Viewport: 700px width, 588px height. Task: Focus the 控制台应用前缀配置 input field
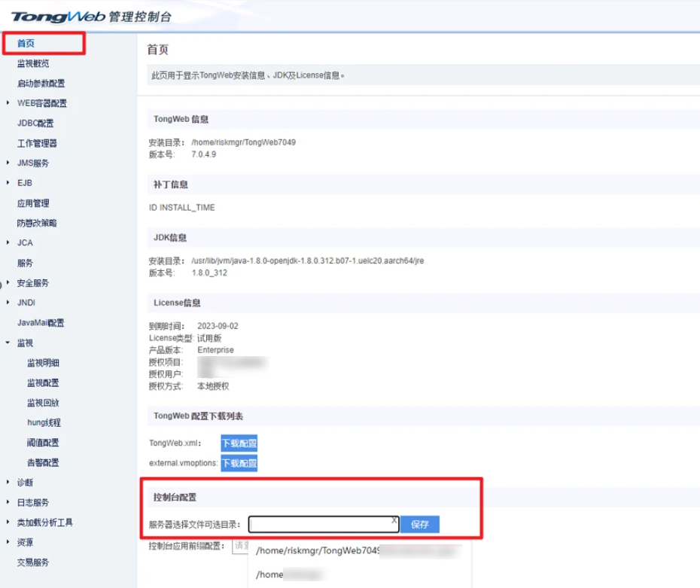pos(240,546)
